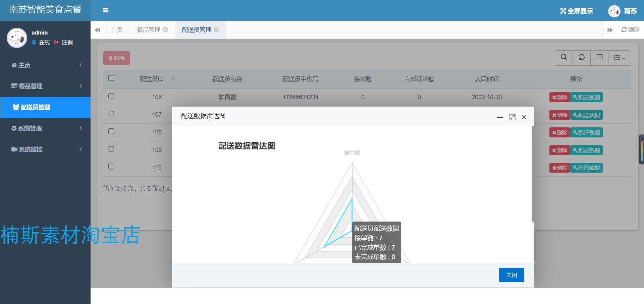Image resolution: width=644 pixels, height=304 pixels.
Task: Switch to the 首页 tab
Action: 117,30
